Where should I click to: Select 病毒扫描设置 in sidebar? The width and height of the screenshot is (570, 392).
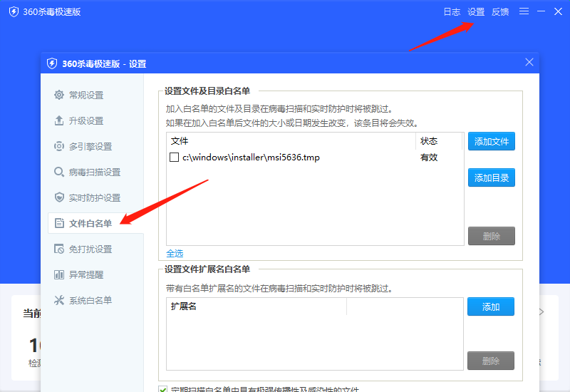click(x=95, y=172)
